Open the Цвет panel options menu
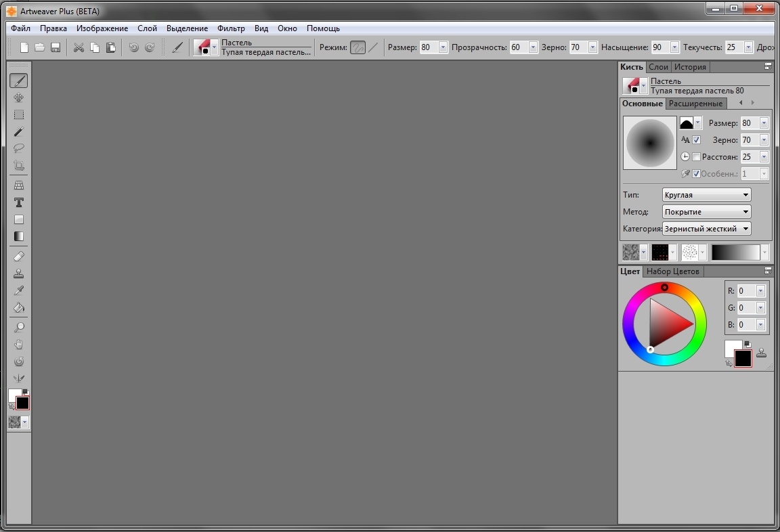780x532 pixels. (768, 271)
